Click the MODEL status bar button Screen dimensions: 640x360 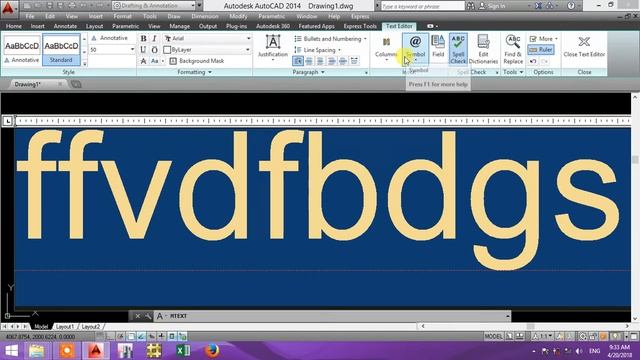(x=493, y=336)
